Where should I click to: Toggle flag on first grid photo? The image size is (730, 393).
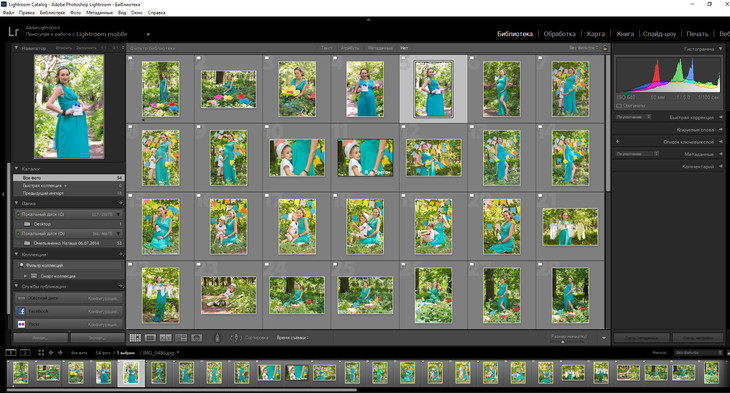pyautogui.click(x=131, y=58)
